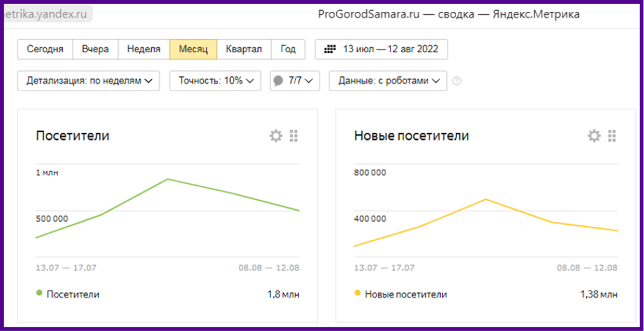This screenshot has width=644, height=331.
Task: Click the 1,8 млн total value
Action: pos(283,294)
